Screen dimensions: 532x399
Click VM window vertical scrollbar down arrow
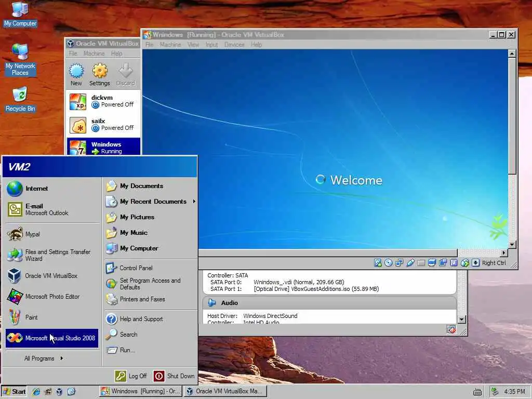click(x=512, y=245)
